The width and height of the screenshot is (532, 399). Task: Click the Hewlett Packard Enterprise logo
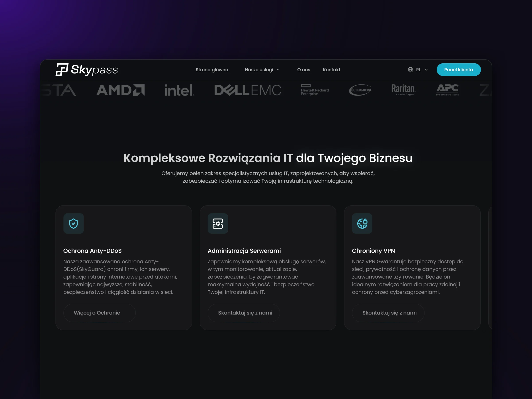tap(315, 90)
